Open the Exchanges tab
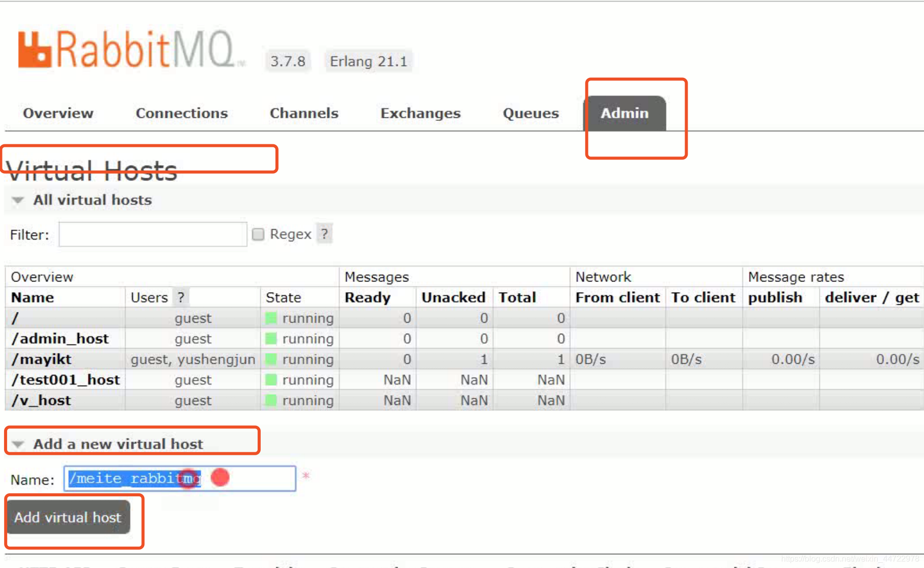 pos(420,113)
